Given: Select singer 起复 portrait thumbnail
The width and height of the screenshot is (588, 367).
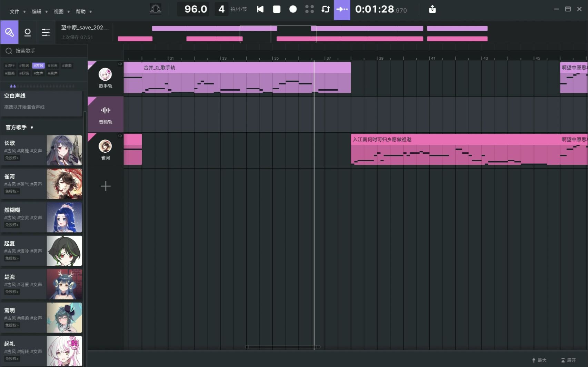Looking at the screenshot, I should [x=64, y=251].
